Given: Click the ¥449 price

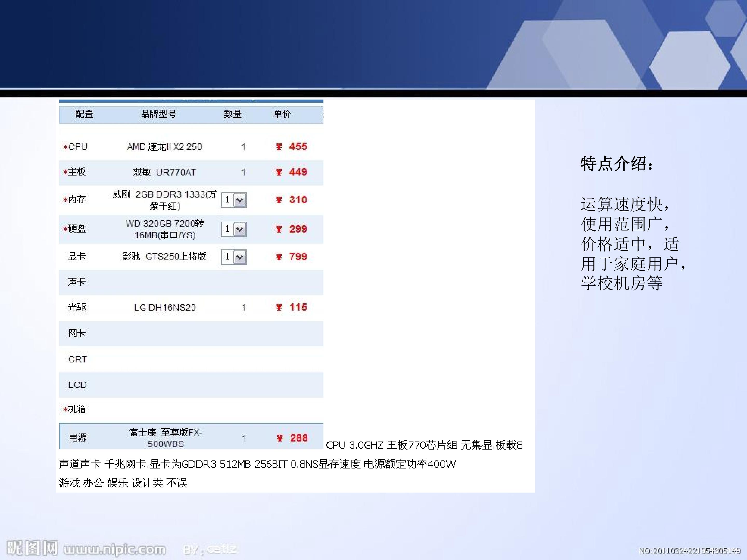Looking at the screenshot, I should click(292, 172).
